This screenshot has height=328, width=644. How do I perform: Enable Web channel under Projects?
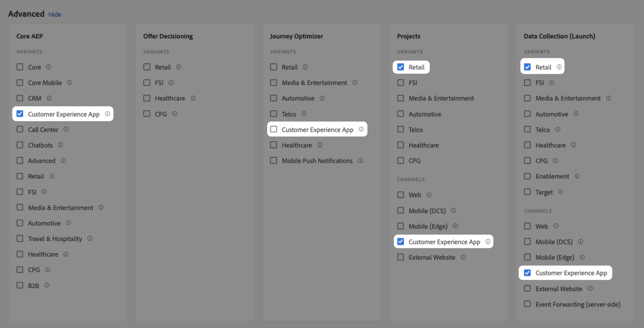coord(401,195)
